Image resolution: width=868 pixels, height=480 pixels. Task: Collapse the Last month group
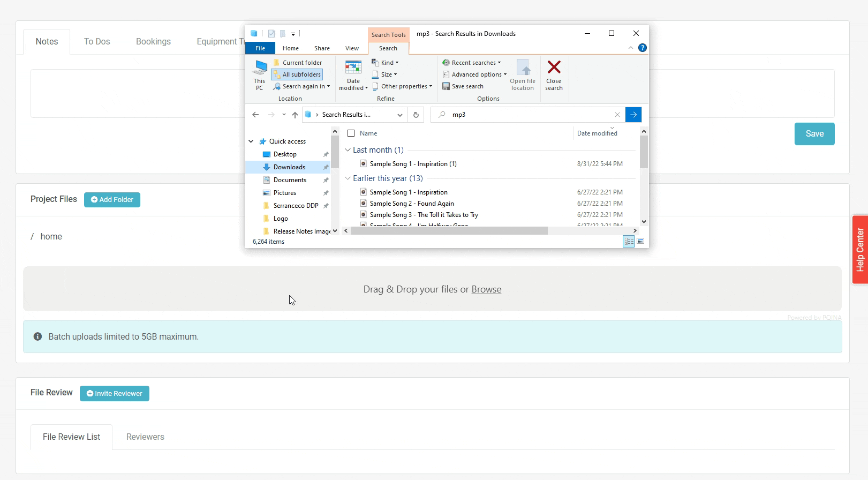tap(348, 150)
